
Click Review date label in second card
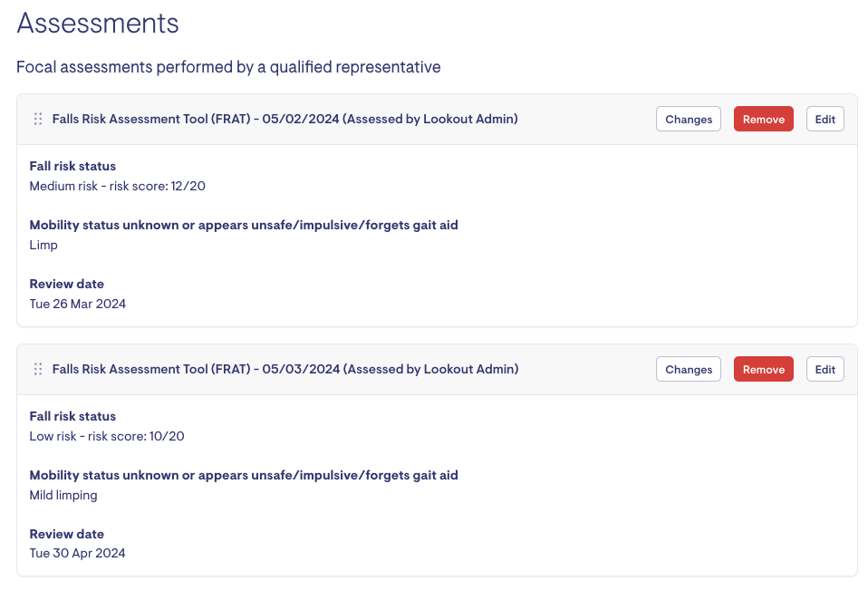click(x=66, y=534)
